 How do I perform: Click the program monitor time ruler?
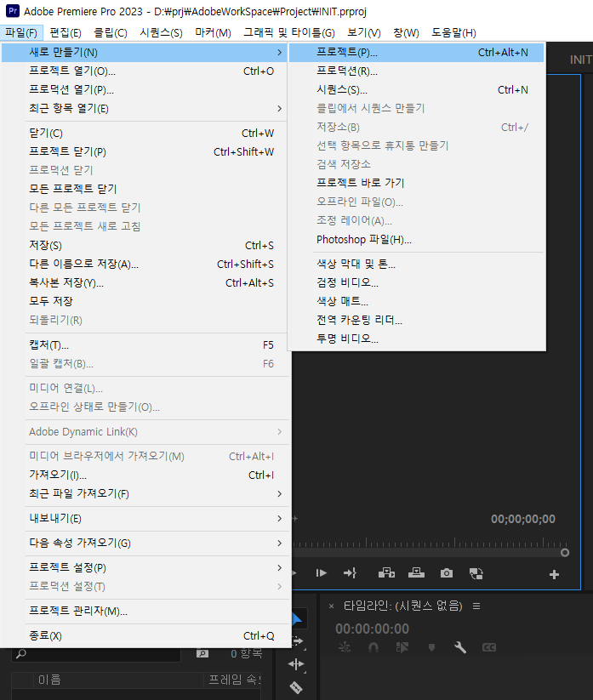pyautogui.click(x=430, y=543)
